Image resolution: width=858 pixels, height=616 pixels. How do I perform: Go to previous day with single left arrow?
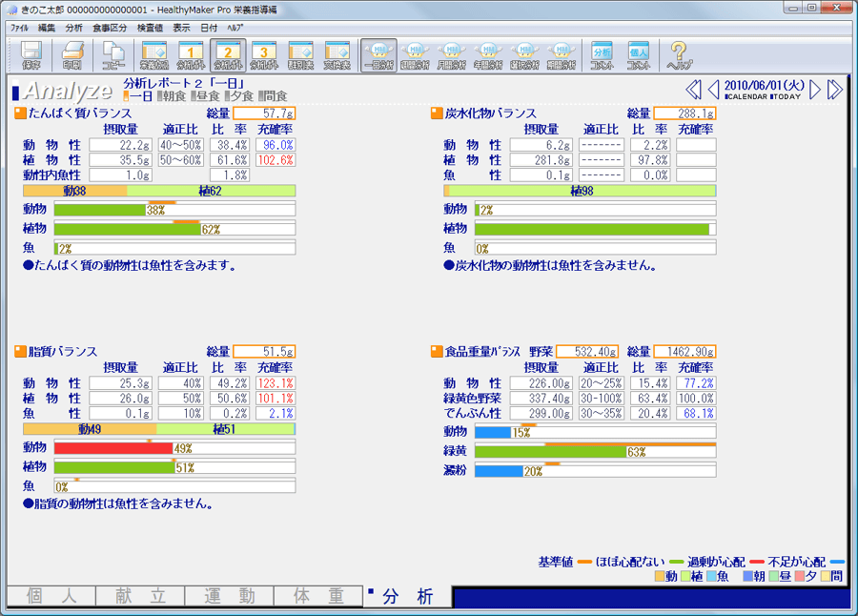tap(713, 90)
